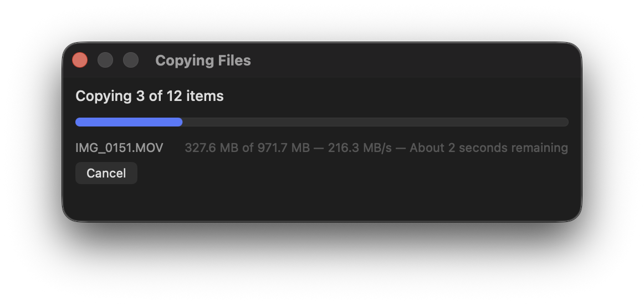The width and height of the screenshot is (644, 304).
Task: Click the word "Copying" in the heading
Action: pyautogui.click(x=103, y=96)
